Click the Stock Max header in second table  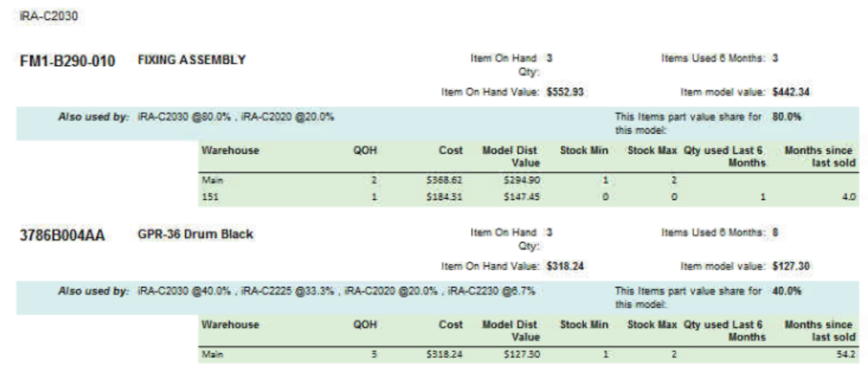652,325
